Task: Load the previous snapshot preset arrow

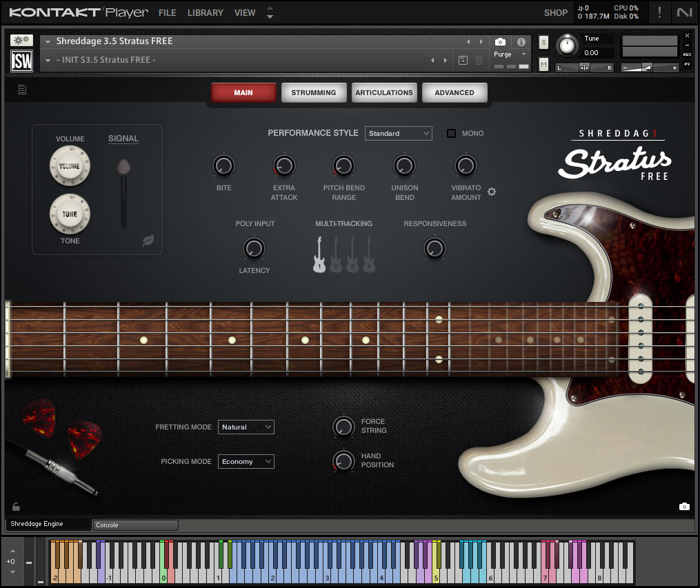Action: [x=432, y=60]
